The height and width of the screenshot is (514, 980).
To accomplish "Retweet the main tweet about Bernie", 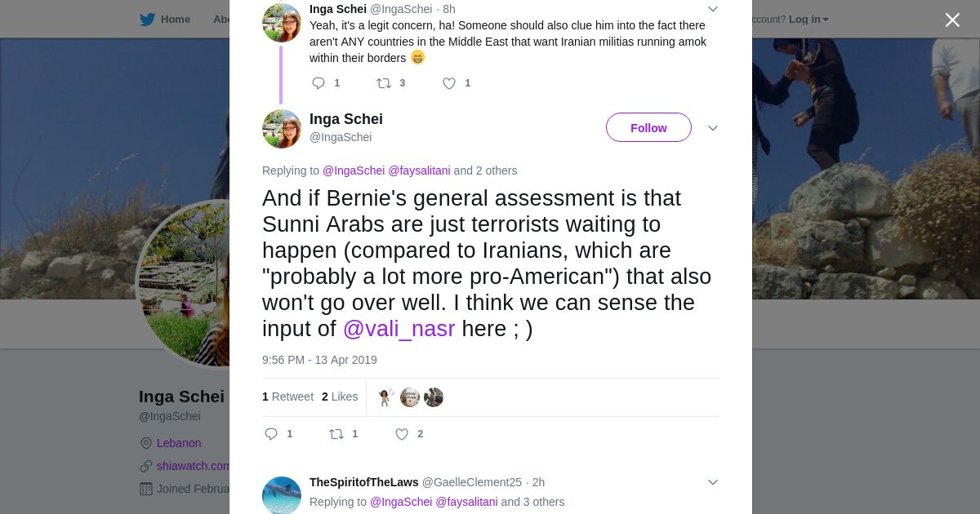I will [336, 434].
